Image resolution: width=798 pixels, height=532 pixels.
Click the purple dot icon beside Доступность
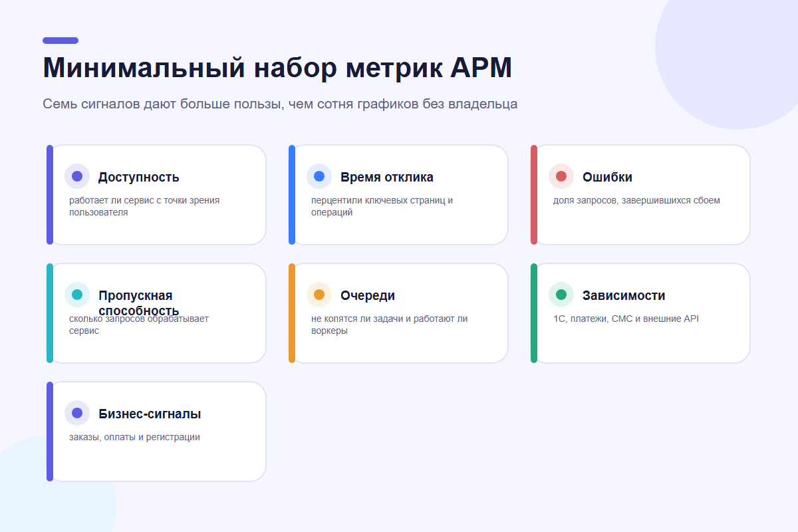pyautogui.click(x=77, y=176)
